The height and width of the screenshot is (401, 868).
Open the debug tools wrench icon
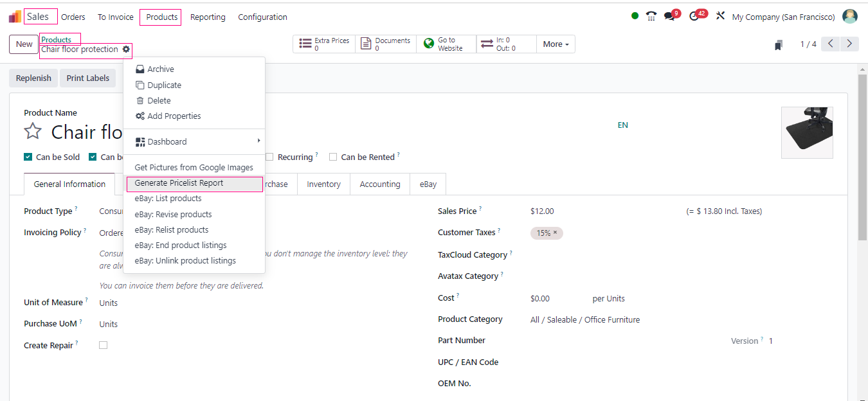[720, 17]
